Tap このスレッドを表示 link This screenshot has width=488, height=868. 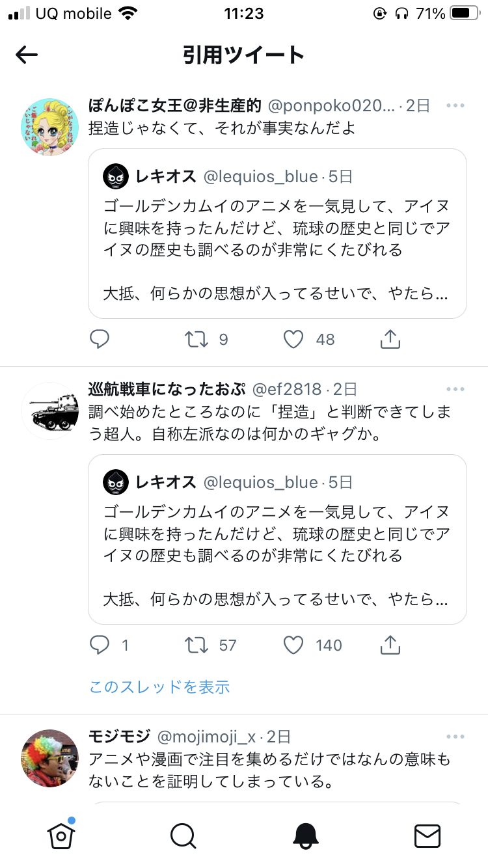159,686
